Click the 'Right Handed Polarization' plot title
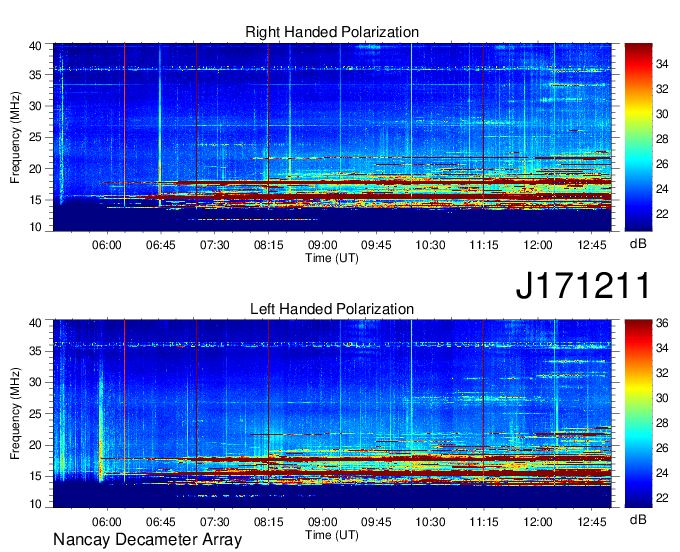The height and width of the screenshot is (552, 680). (x=332, y=32)
